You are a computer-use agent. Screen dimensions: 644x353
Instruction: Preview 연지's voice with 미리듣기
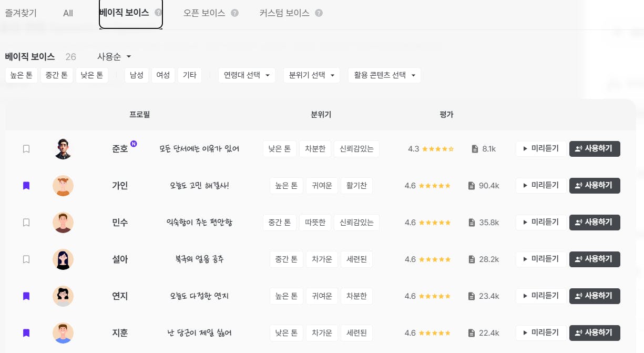[x=540, y=296]
